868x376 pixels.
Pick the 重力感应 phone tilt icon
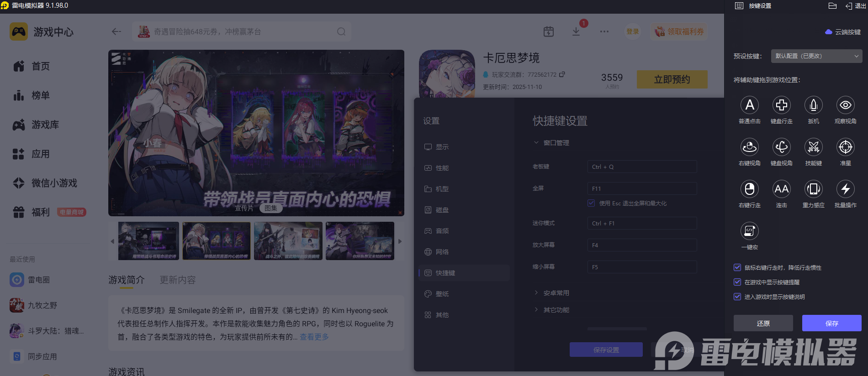tap(813, 189)
